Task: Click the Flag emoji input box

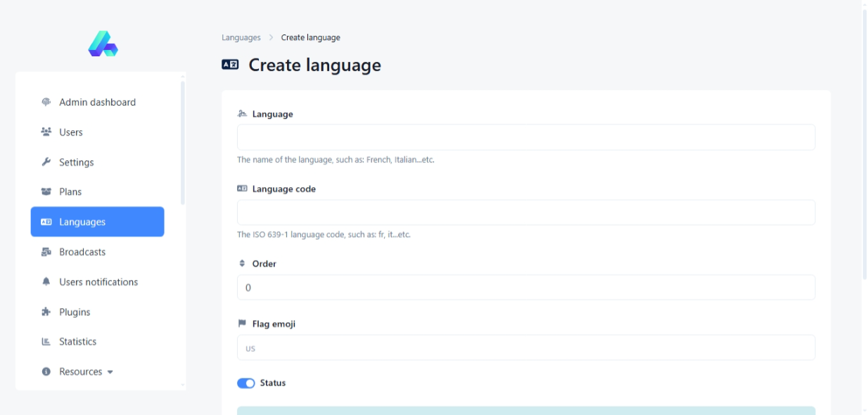Action: pos(525,347)
